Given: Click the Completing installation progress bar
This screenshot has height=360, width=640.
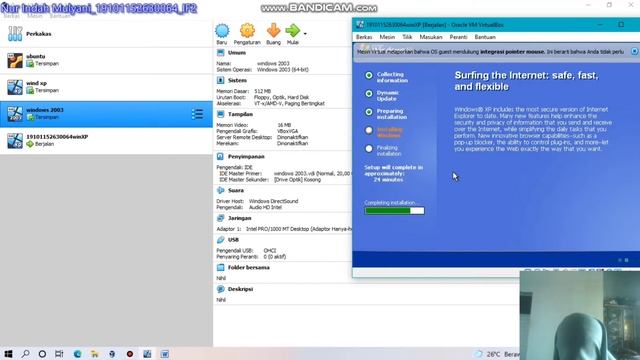Looking at the screenshot, I should [394, 211].
